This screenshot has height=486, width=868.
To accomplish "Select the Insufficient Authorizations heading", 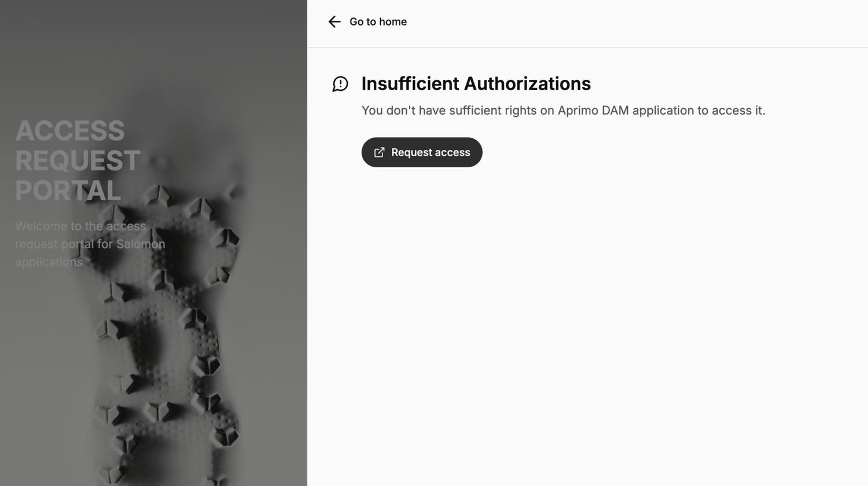I will [x=476, y=84].
